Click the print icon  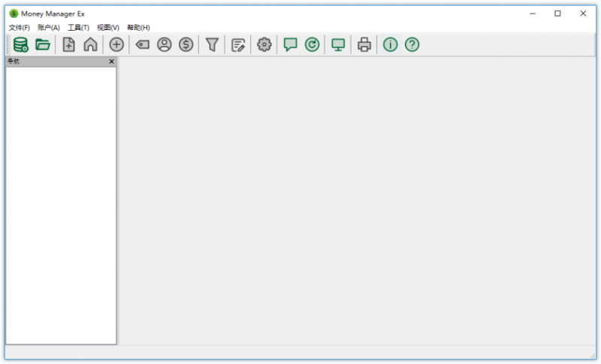pyautogui.click(x=364, y=45)
